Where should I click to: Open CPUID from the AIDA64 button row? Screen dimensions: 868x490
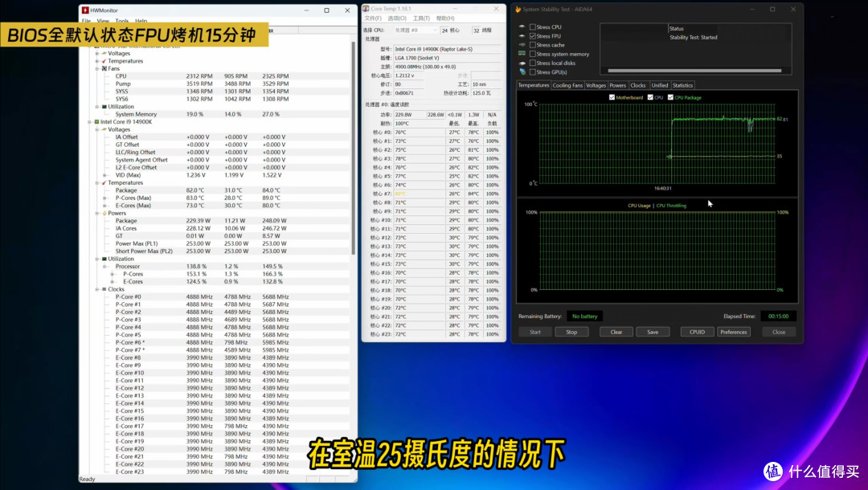(697, 332)
